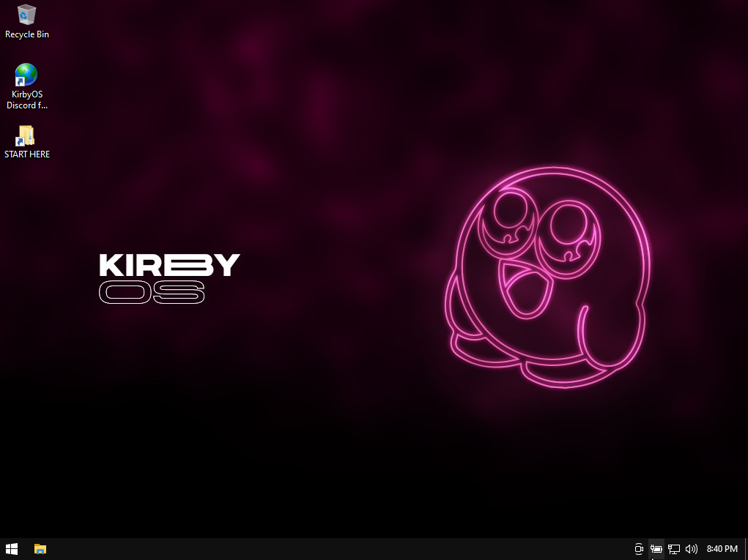Open the battery power status icon
This screenshot has height=560, width=748.
tap(656, 549)
